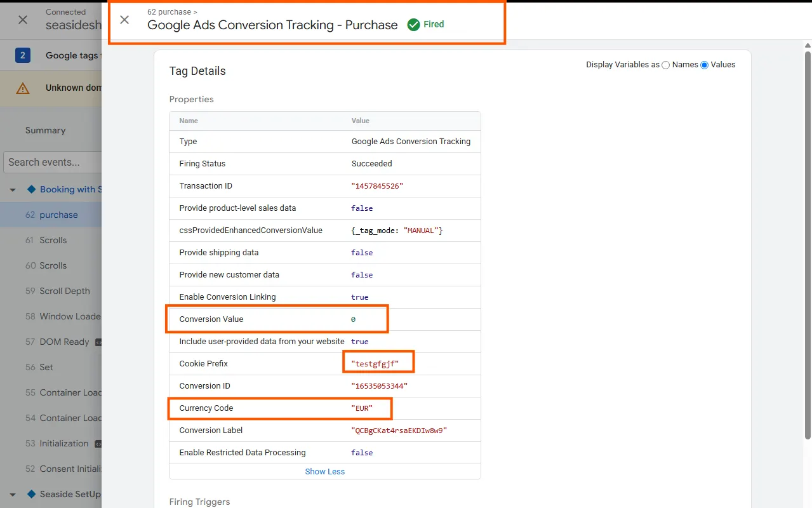Select 61 Scrolls event
Viewport: 812px width, 508px height.
pyautogui.click(x=51, y=240)
